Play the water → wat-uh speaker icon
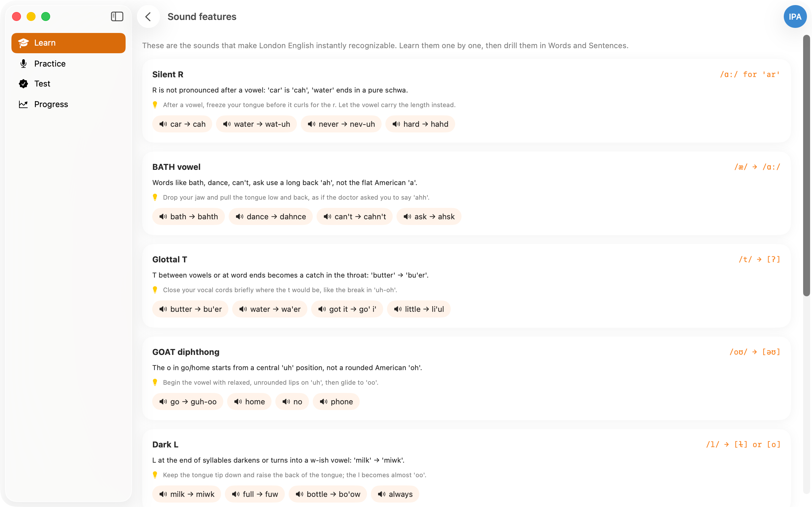The height and width of the screenshot is (507, 812). (227, 124)
